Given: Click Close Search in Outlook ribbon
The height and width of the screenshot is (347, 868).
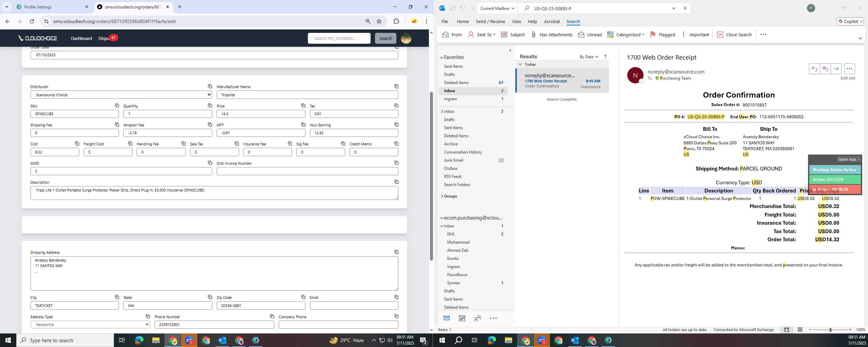Looking at the screenshot, I should click(734, 35).
